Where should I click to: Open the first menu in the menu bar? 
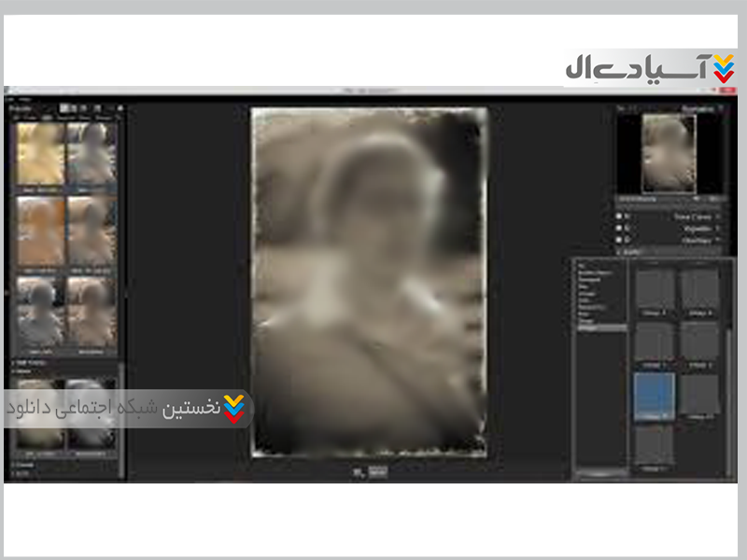(x=11, y=98)
